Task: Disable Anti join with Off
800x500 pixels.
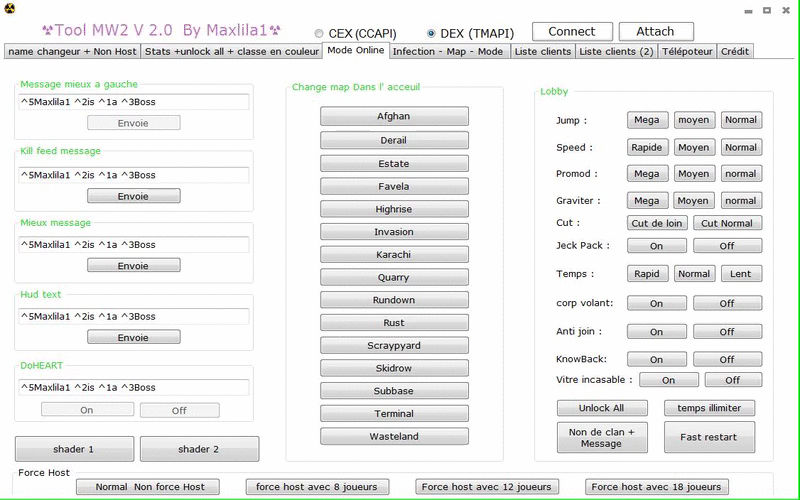Action: (728, 332)
